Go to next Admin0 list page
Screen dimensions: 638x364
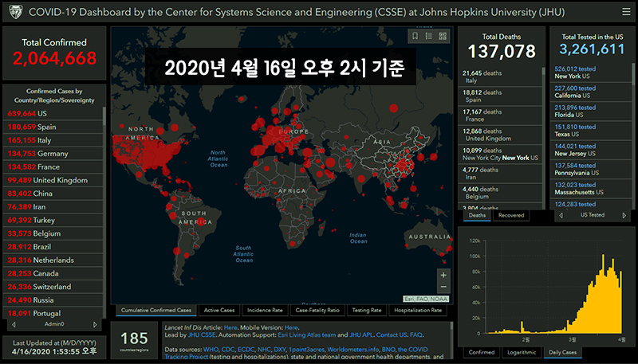95,324
